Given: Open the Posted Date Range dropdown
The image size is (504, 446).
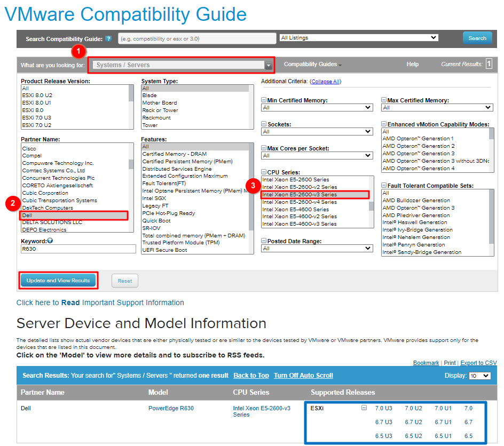Looking at the screenshot, I should (x=317, y=249).
